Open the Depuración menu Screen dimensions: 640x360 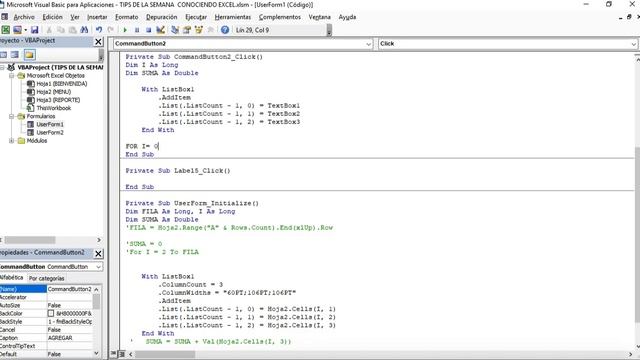coord(162,17)
